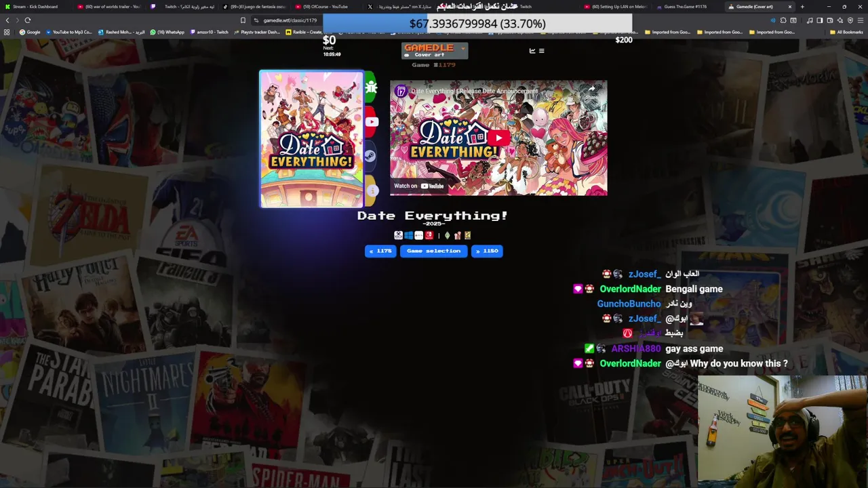Open the Gamedle statistics chart icon
Viewport: 868px width, 488px height.
pos(532,51)
